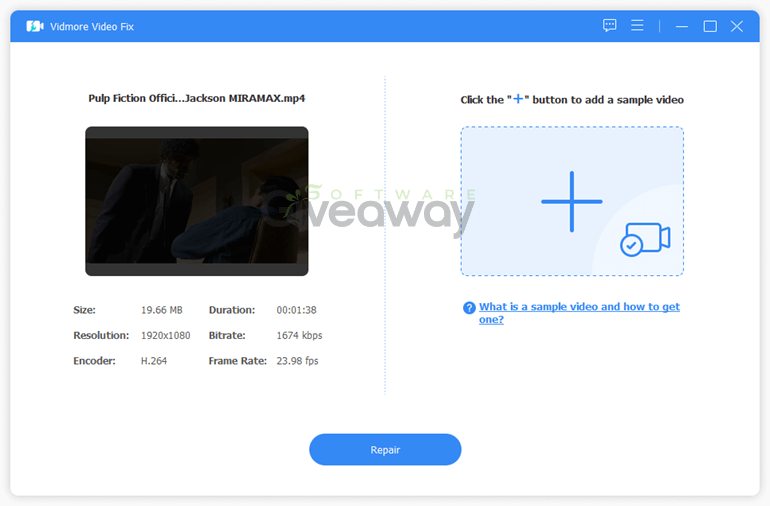Click the frame rate value '23.98 fps'
This screenshot has width=770, height=506.
tap(297, 361)
